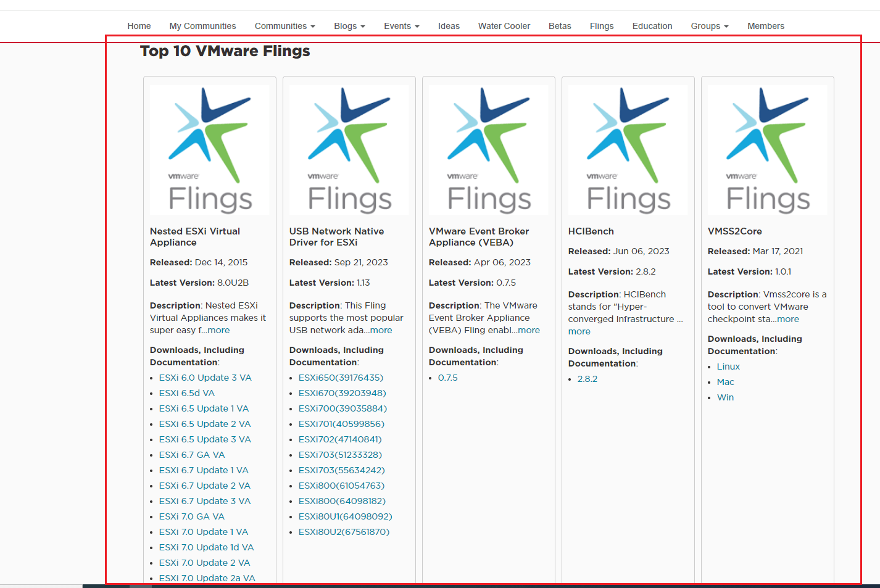This screenshot has width=880, height=588.
Task: Expand Nested ESXi description with more link
Action: 218,330
